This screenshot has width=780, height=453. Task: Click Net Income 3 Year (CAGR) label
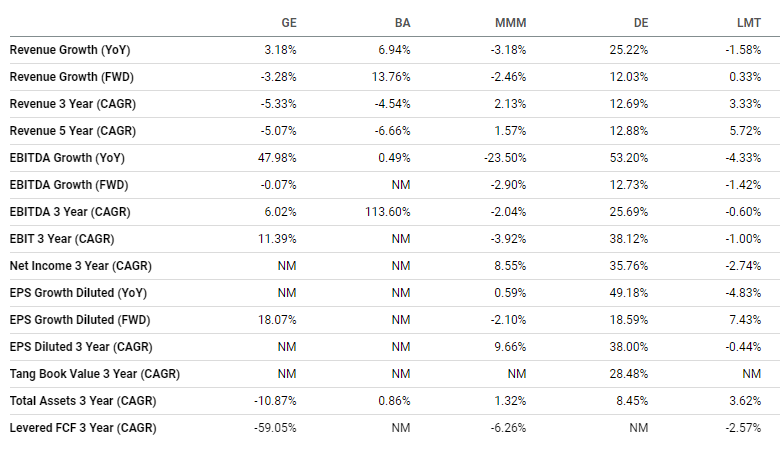pyautogui.click(x=81, y=266)
